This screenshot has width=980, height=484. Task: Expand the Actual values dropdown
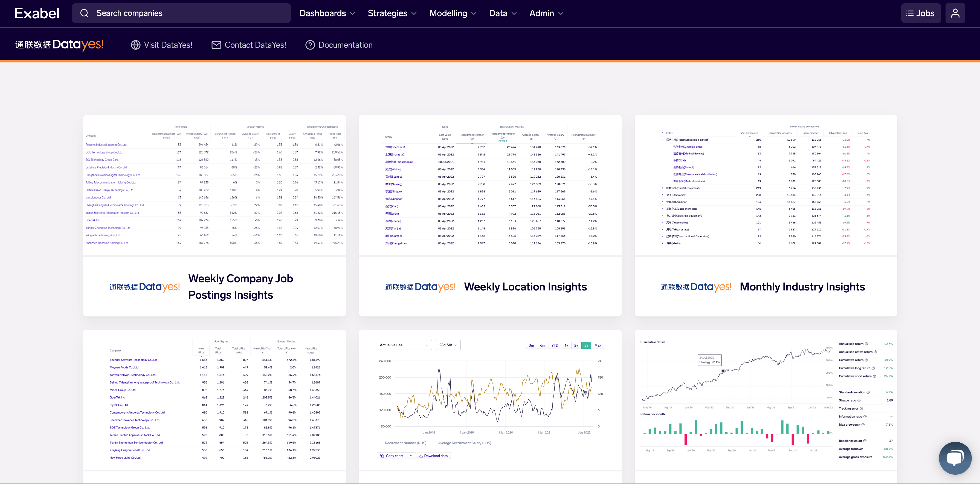tap(404, 345)
